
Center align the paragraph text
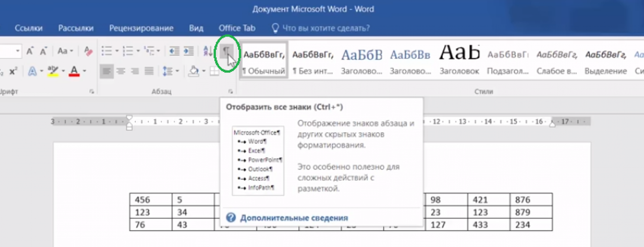point(121,71)
